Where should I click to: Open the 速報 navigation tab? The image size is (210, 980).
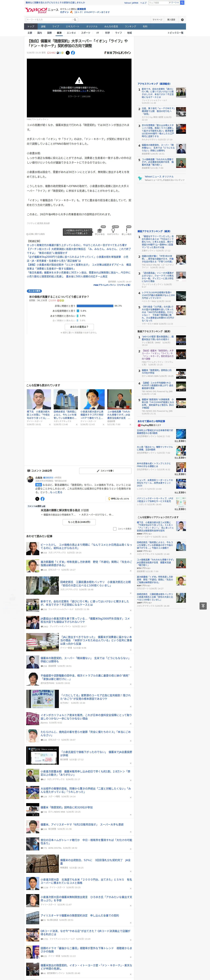[x=43, y=27]
